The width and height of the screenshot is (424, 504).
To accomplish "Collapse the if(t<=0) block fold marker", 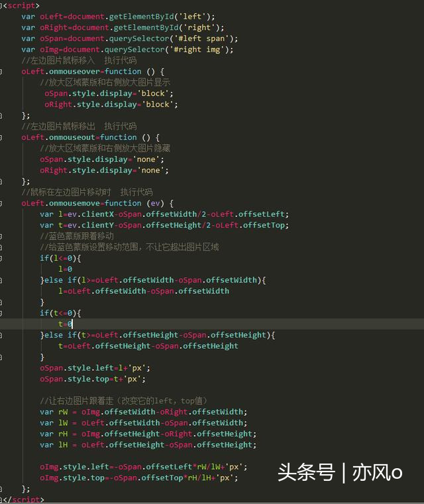I will (1, 313).
